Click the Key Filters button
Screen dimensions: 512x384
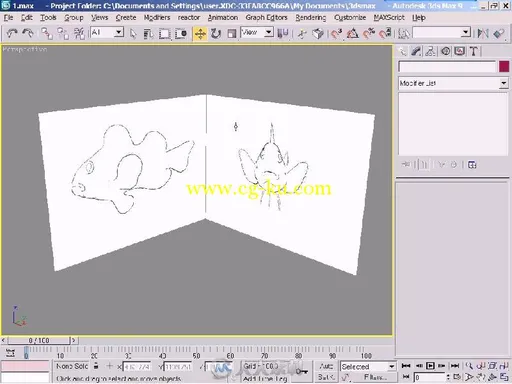click(x=375, y=377)
